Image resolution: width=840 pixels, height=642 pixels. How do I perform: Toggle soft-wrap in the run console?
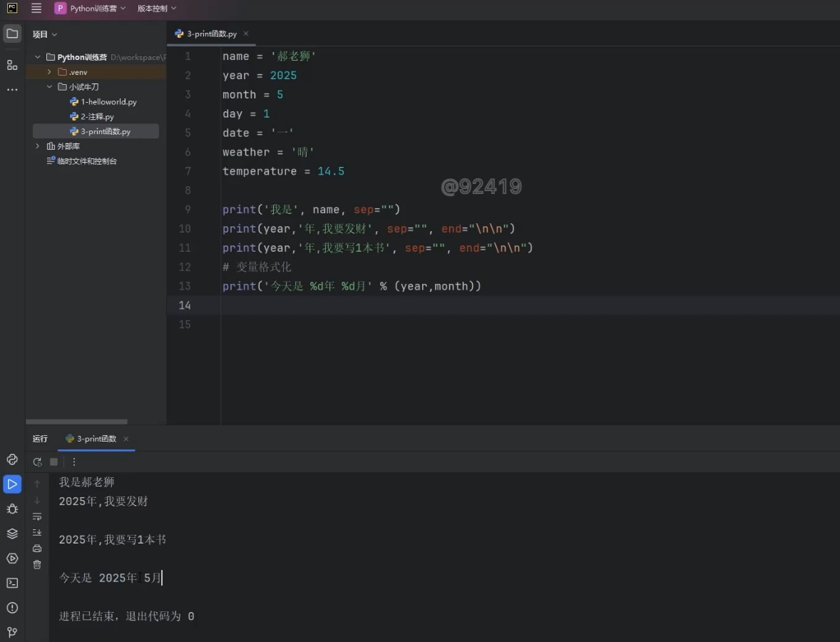[x=37, y=516]
